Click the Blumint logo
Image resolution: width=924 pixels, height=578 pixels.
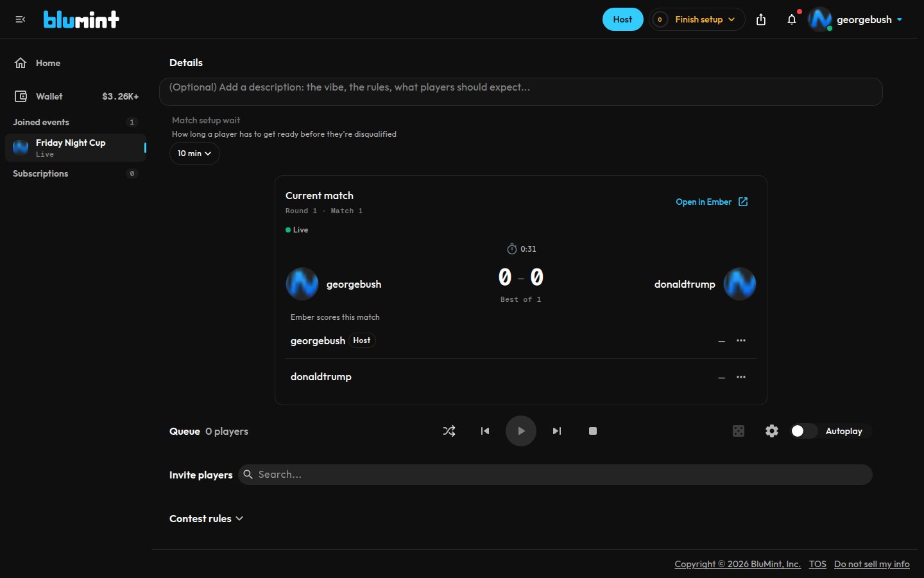tap(81, 19)
